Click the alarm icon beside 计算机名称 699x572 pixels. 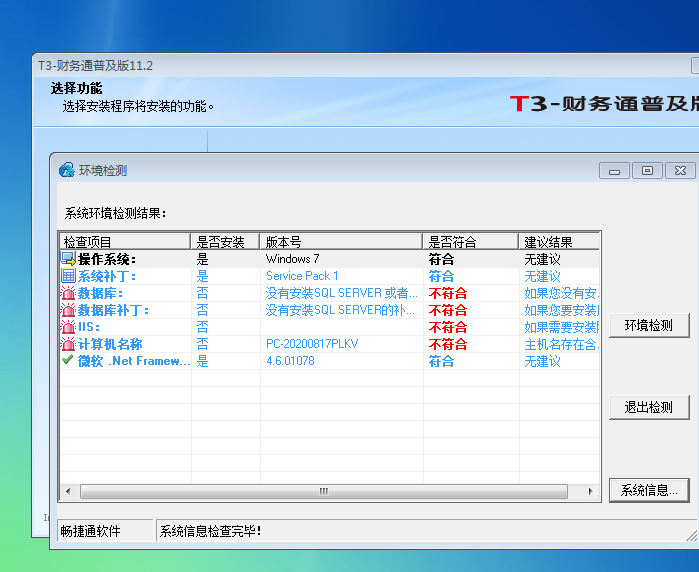click(x=68, y=344)
